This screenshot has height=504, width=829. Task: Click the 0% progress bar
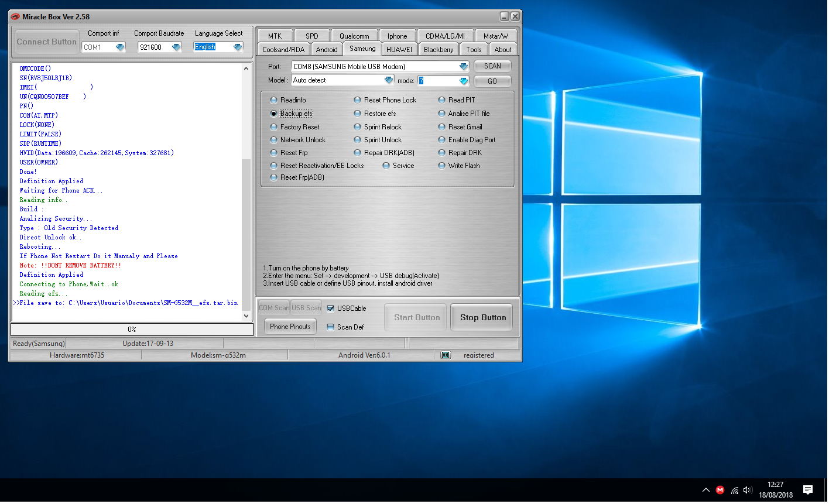click(x=132, y=330)
